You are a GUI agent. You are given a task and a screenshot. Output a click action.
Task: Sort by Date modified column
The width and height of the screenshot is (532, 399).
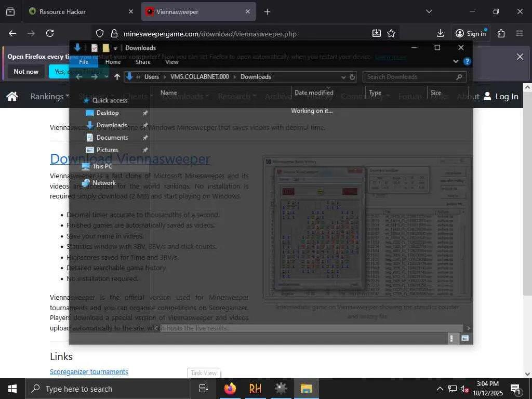coord(314,92)
